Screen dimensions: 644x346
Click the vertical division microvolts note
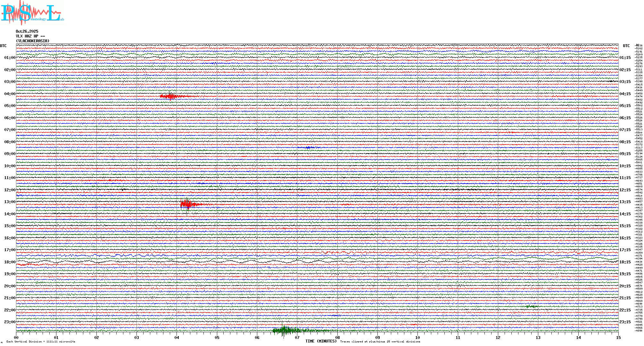pos(41,342)
